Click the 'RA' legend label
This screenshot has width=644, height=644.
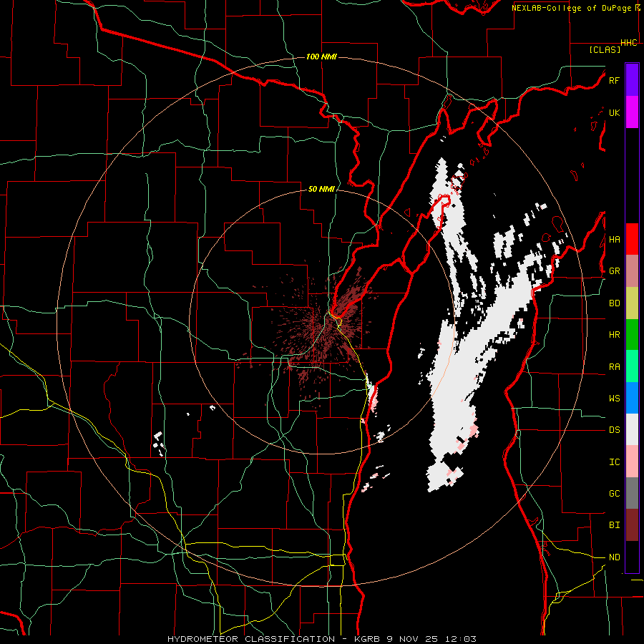pos(614,367)
